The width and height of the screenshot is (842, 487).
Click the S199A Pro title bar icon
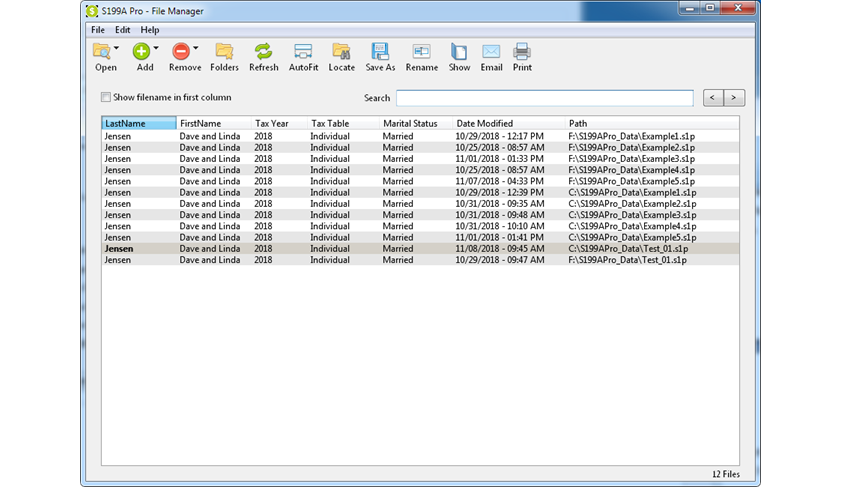(92, 11)
